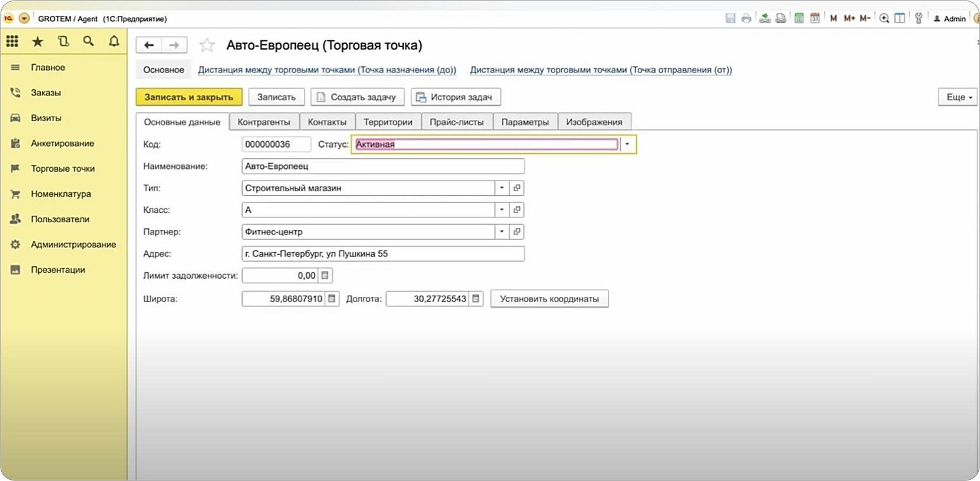The width and height of the screenshot is (980, 481).
Task: Switch to Изображения tab
Action: tap(594, 122)
